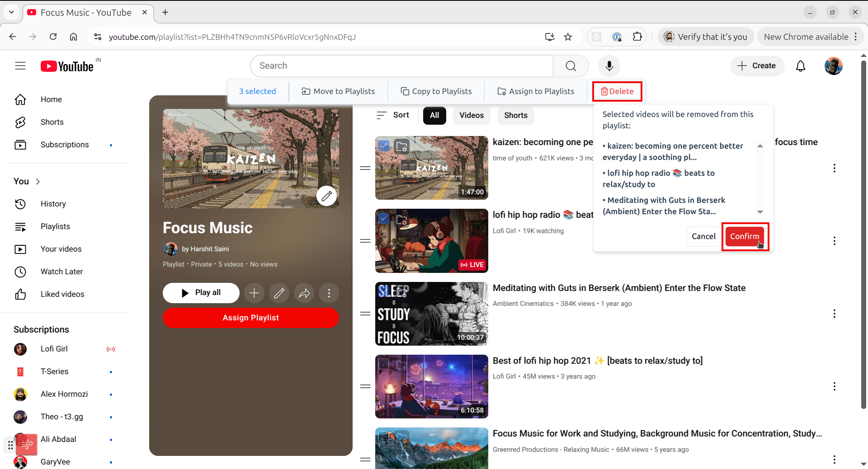Open the notifications bell

(800, 66)
